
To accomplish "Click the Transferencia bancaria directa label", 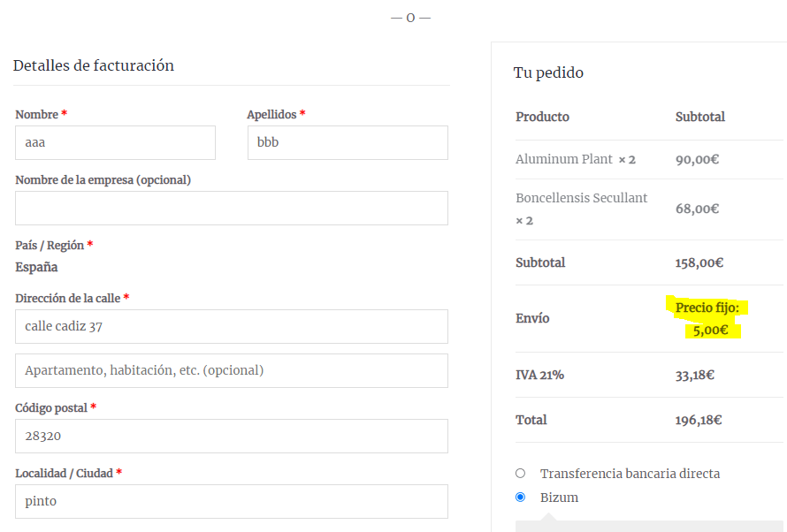I will tap(630, 474).
